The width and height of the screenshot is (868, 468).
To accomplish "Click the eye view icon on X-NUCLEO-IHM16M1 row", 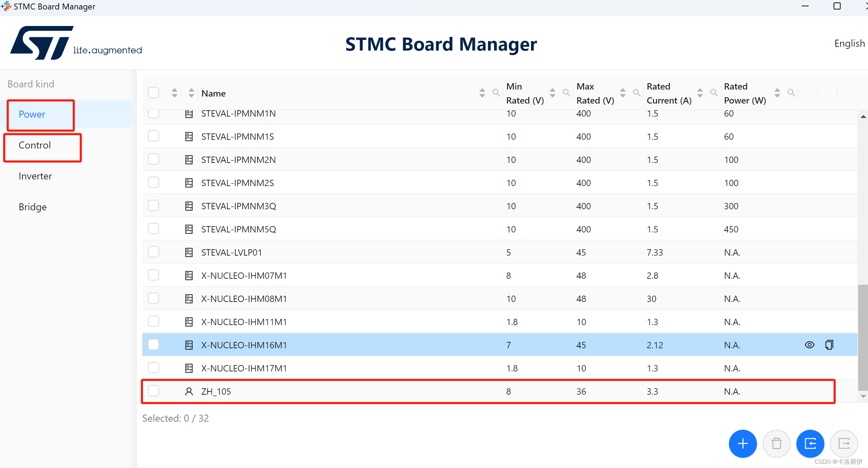I will [809, 345].
